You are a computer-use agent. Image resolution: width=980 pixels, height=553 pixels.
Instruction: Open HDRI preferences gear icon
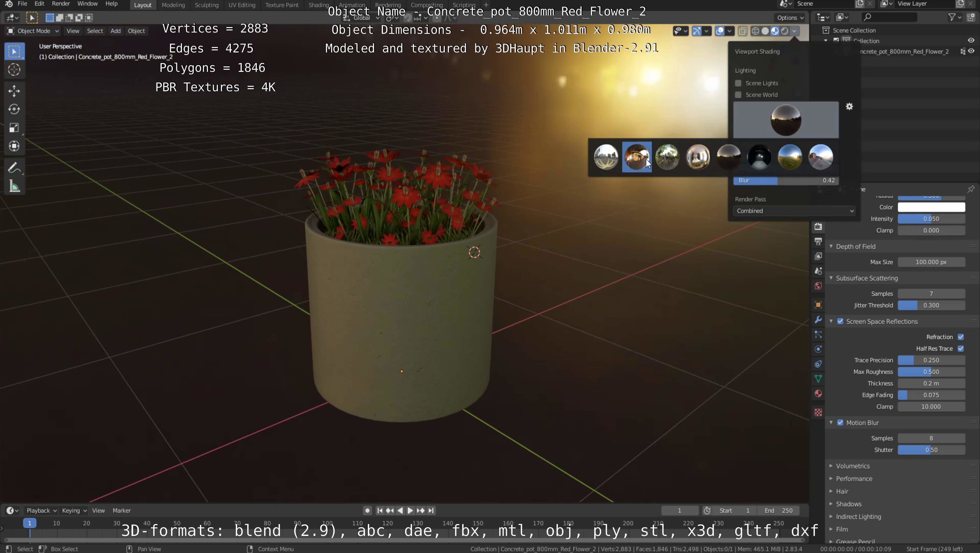[849, 106]
